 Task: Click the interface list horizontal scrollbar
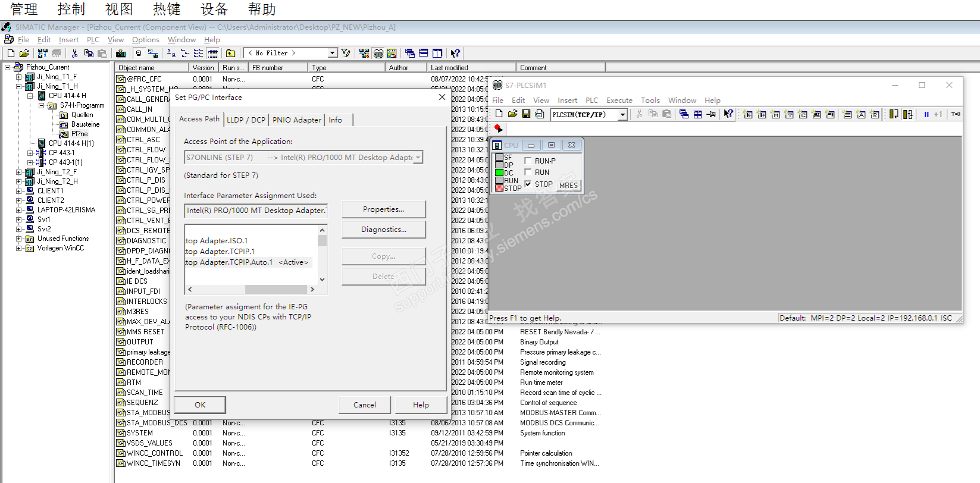click(x=250, y=290)
